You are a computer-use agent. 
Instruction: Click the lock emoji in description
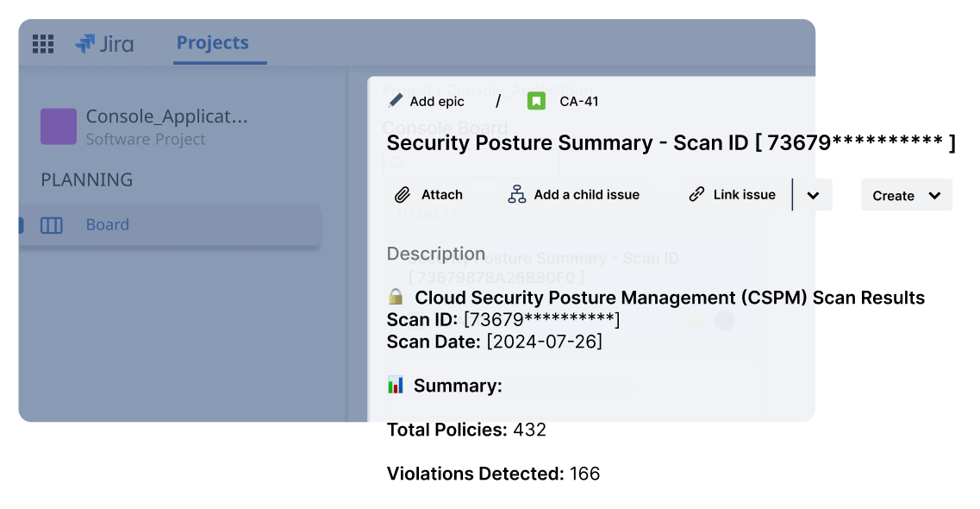[x=396, y=297]
